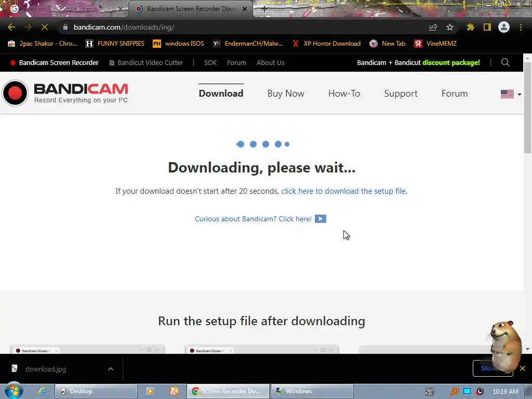Go back to the previous page

point(11,27)
